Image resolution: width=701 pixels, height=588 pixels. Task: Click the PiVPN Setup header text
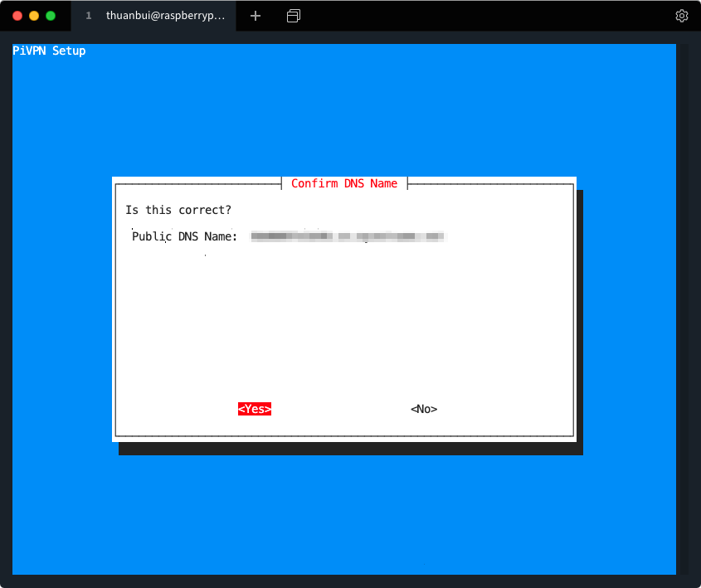click(x=50, y=51)
